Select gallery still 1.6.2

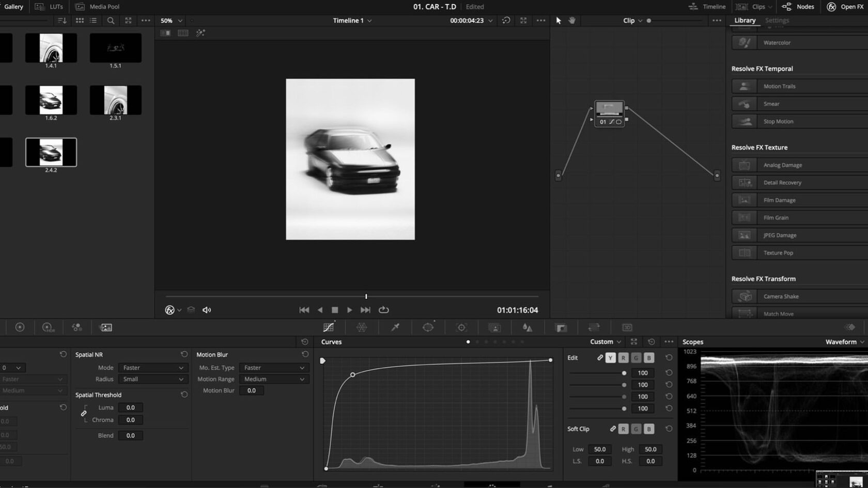[x=51, y=100]
